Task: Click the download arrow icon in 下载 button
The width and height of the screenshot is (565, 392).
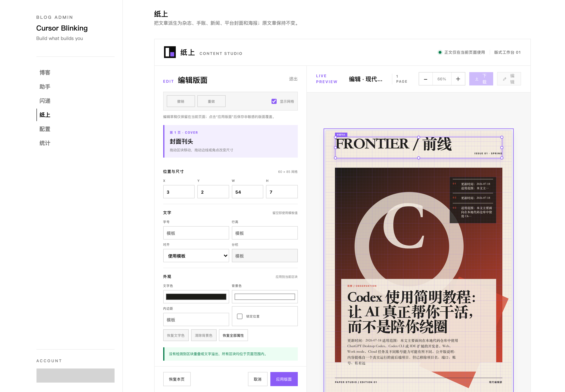Action: pyautogui.click(x=477, y=79)
